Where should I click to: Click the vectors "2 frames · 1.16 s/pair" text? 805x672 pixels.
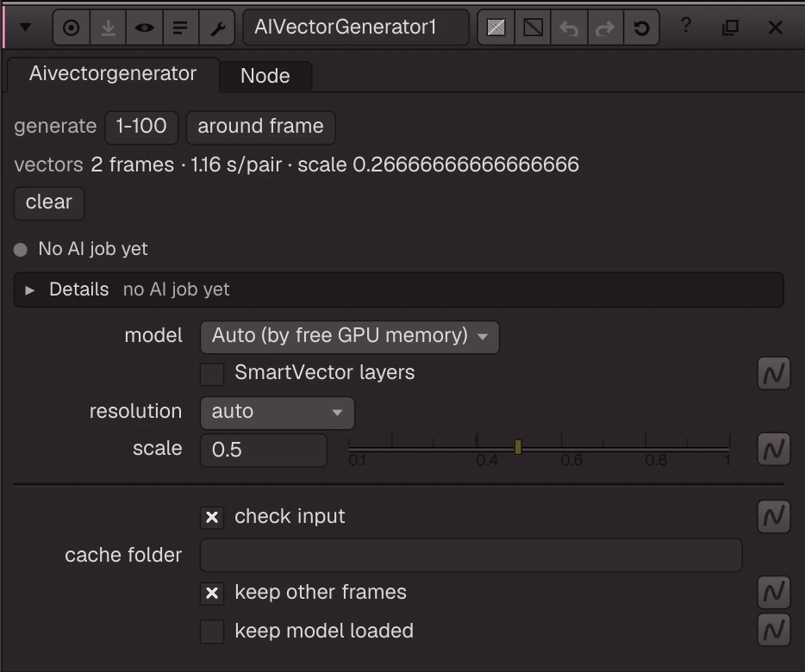(x=186, y=165)
